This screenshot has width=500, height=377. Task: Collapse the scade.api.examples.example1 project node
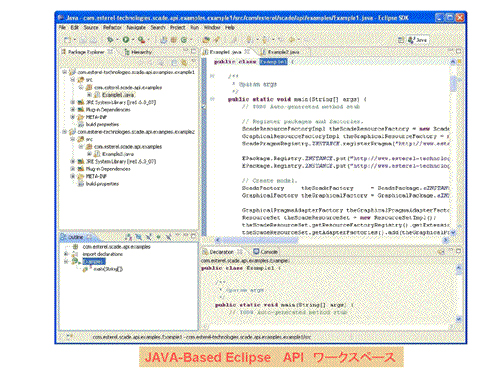pos(65,72)
